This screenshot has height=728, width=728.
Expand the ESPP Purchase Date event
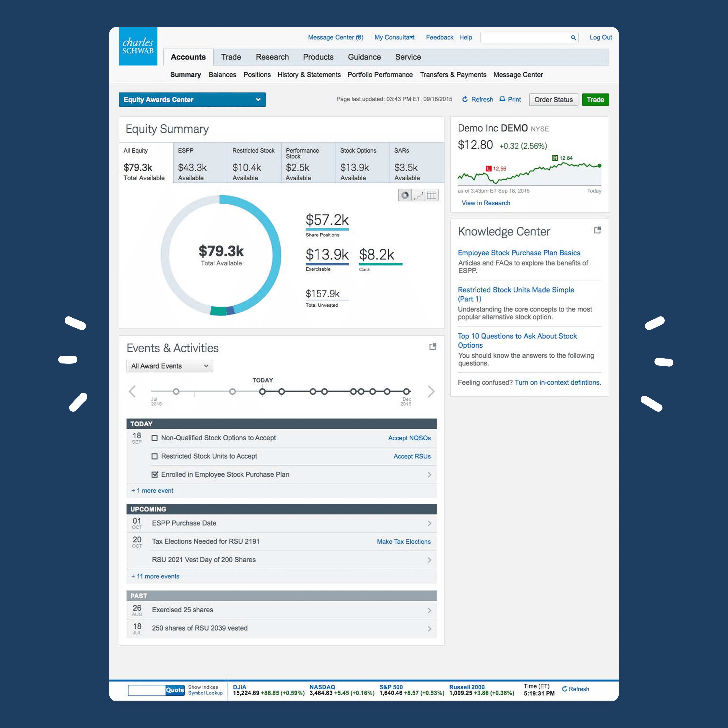[x=429, y=523]
